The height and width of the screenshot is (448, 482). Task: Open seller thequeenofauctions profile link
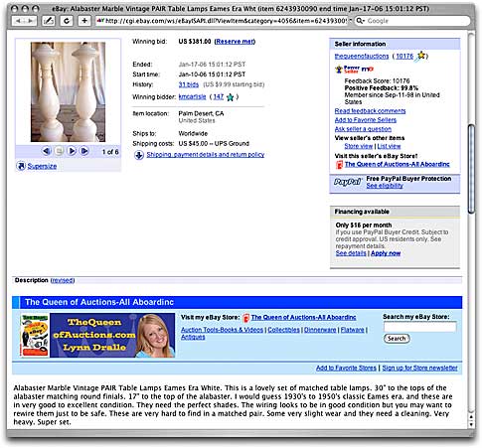click(362, 57)
